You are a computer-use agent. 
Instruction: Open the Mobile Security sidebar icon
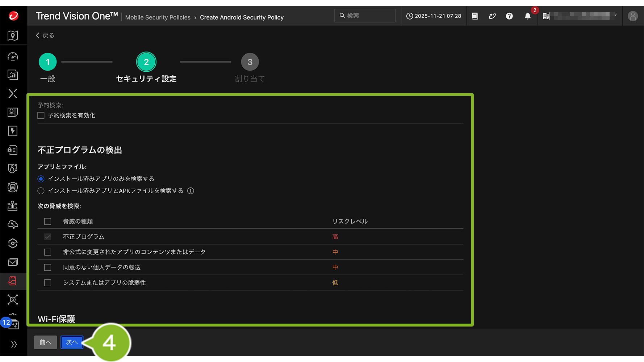pyautogui.click(x=13, y=281)
